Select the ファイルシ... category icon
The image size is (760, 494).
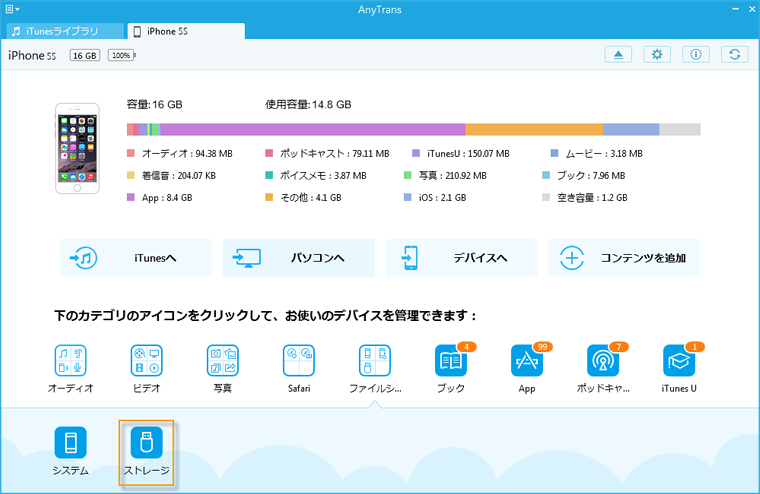(x=375, y=361)
